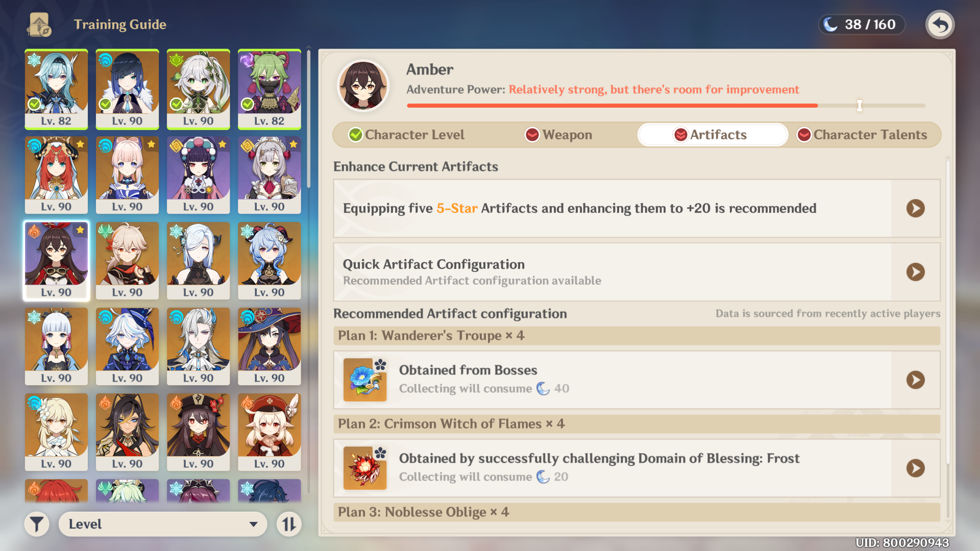This screenshot has width=980, height=551.
Task: Click the Wanderer's Troupe flower artifact icon
Action: point(364,380)
